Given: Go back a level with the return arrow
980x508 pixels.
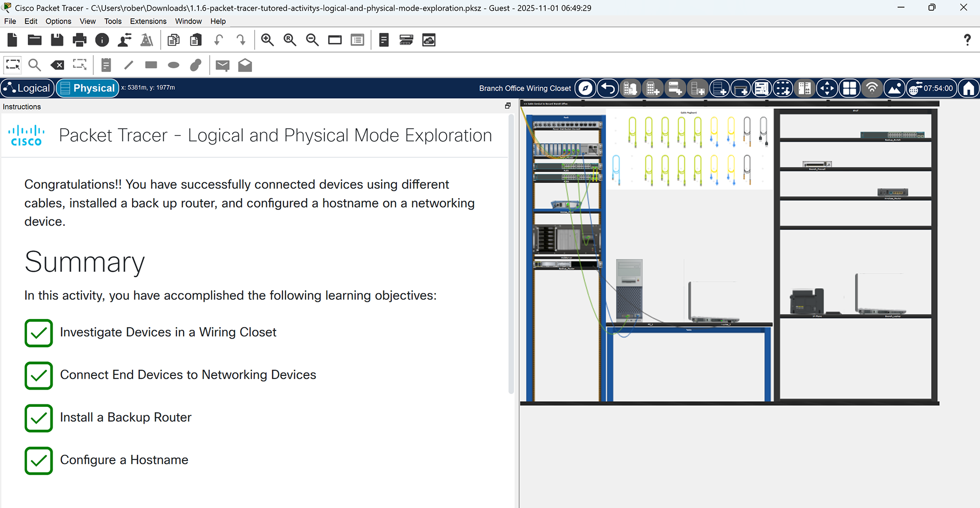Looking at the screenshot, I should pyautogui.click(x=608, y=88).
